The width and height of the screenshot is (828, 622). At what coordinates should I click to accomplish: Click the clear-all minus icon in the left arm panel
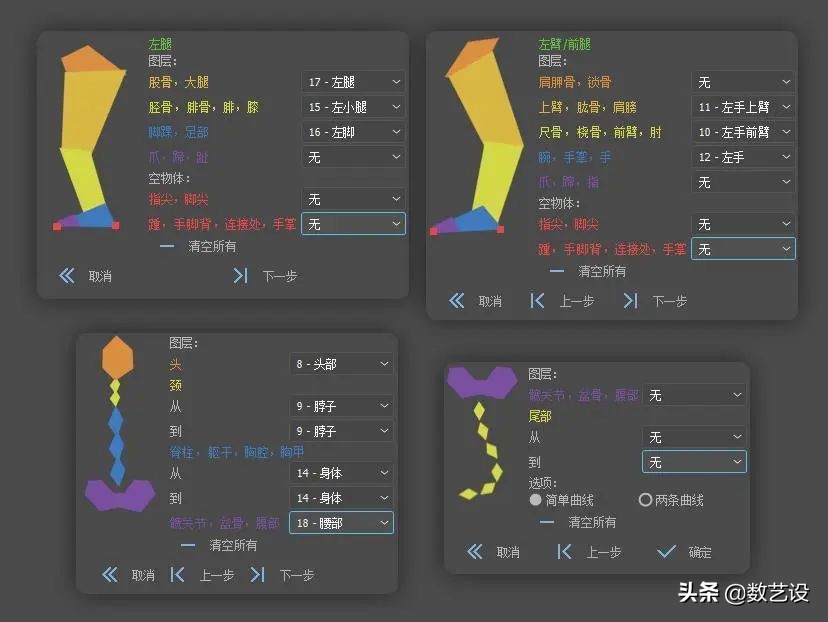pyautogui.click(x=558, y=270)
